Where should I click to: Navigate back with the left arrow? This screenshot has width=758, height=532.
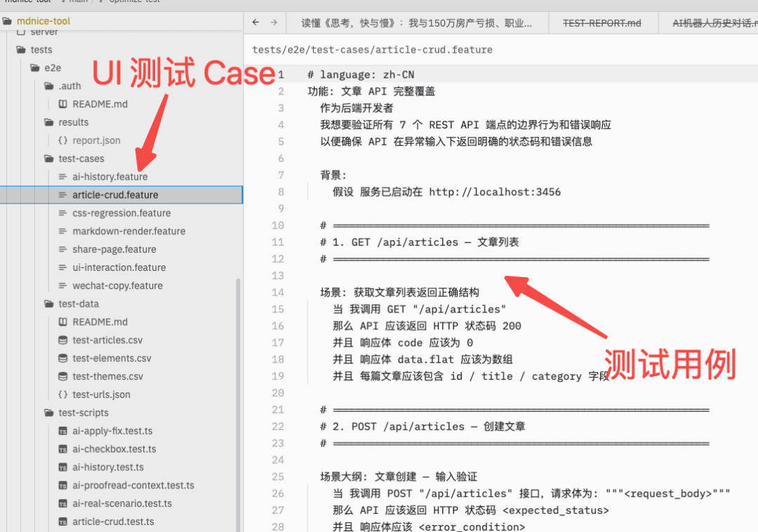tap(255, 22)
